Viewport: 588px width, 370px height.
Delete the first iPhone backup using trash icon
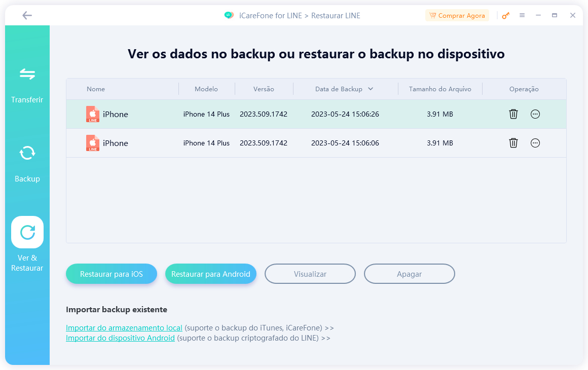(x=513, y=114)
